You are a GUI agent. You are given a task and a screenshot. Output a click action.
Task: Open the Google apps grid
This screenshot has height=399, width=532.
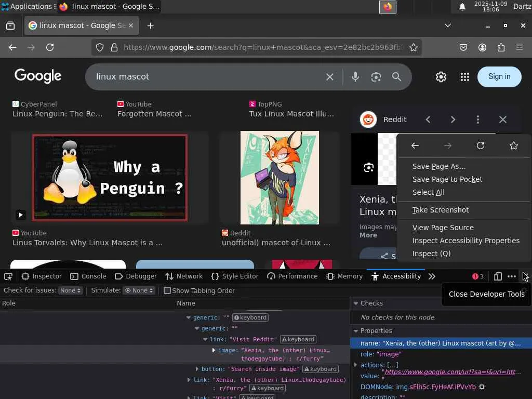point(465,77)
